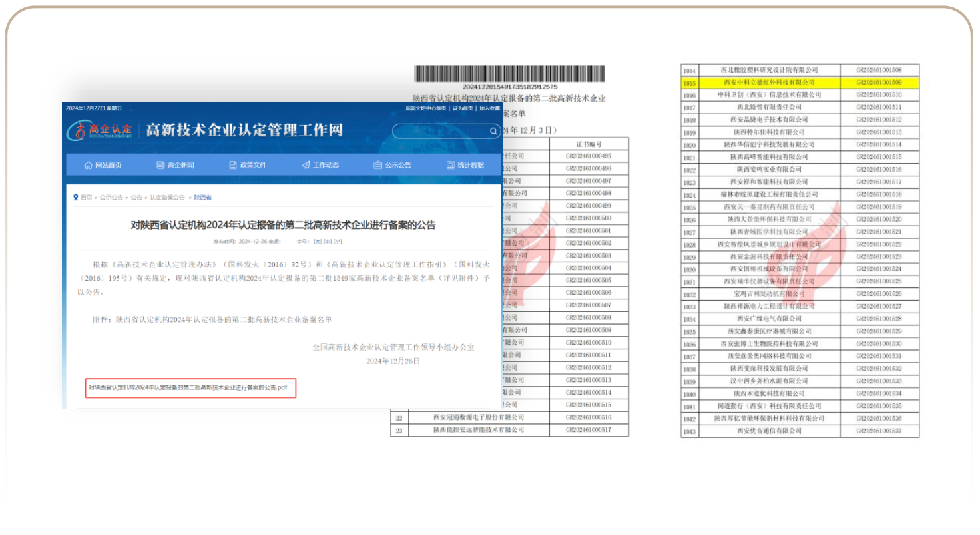The image size is (980, 535).
Task: Open the announcement PDF attachment link
Action: point(188,387)
